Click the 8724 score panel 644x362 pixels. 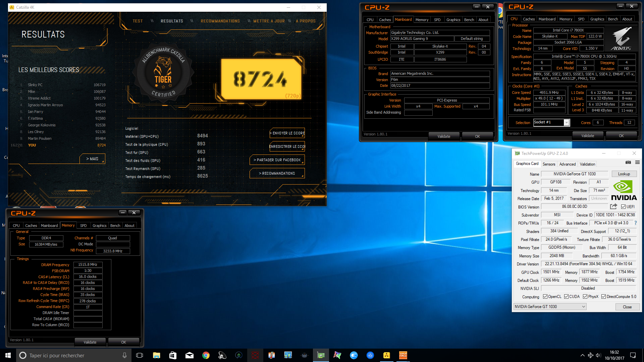[x=261, y=79]
